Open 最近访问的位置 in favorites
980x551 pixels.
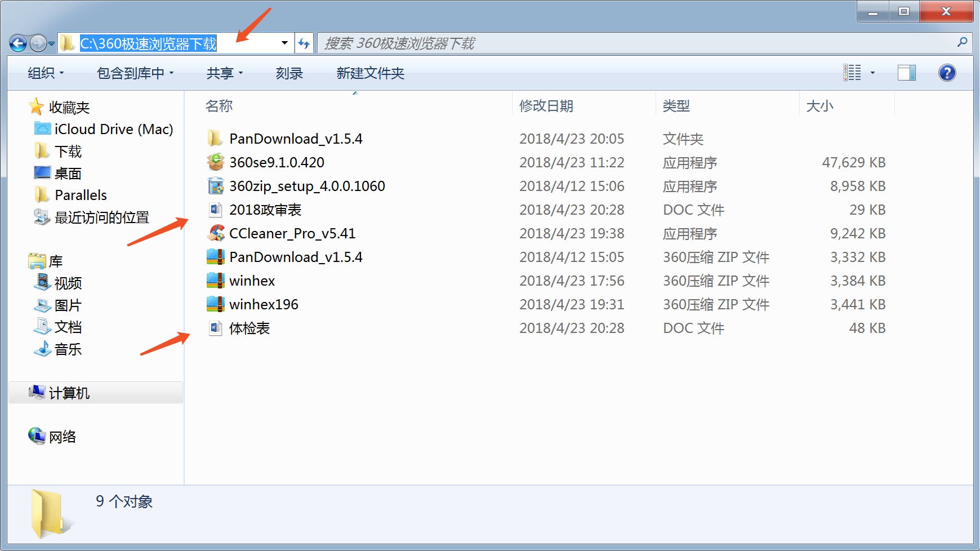[x=102, y=217]
